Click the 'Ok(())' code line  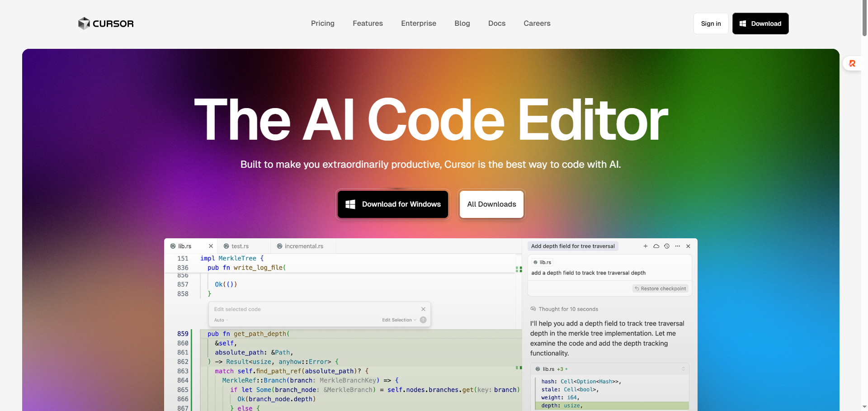click(226, 284)
